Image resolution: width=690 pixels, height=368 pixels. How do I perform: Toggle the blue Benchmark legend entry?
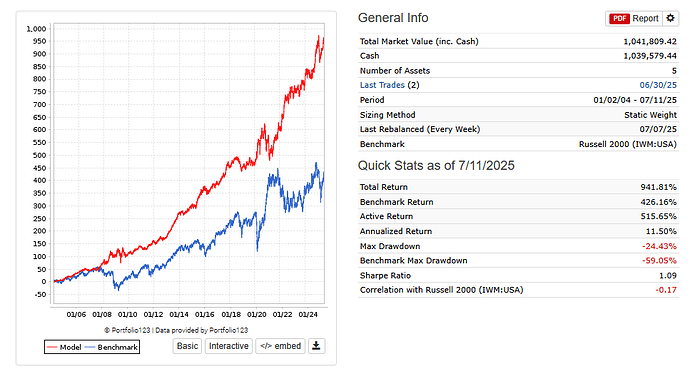point(111,347)
